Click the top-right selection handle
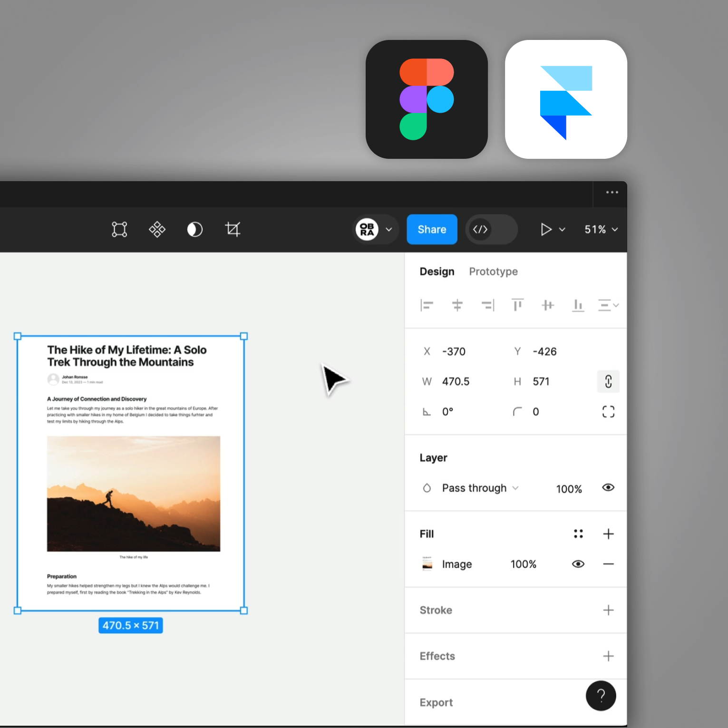The width and height of the screenshot is (728, 728). [244, 336]
